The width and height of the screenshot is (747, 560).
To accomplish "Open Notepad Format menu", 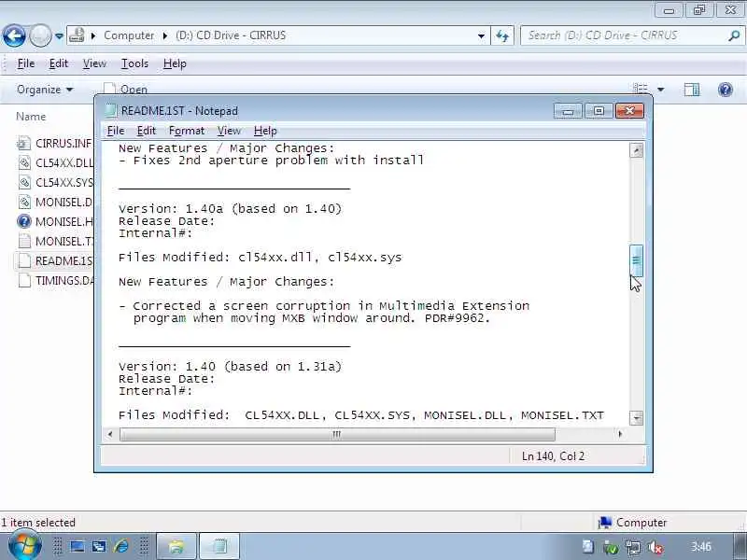I will [186, 131].
